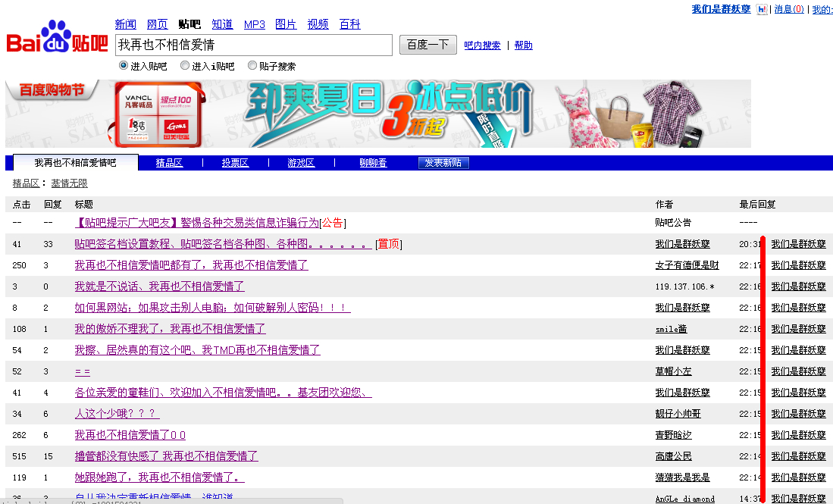Click the Hi icon beside username
This screenshot has height=504, width=833.
point(761,10)
